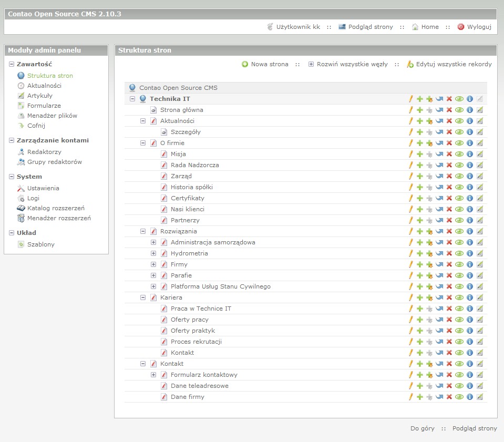This screenshot has width=504, height=442.
Task: Open the Szablony layout module
Action: [x=41, y=244]
